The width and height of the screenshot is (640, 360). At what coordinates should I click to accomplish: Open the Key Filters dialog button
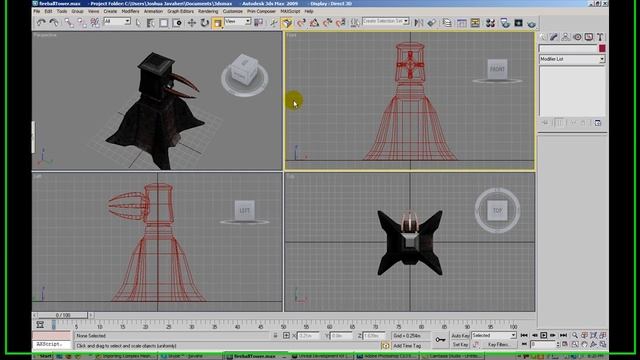point(498,345)
